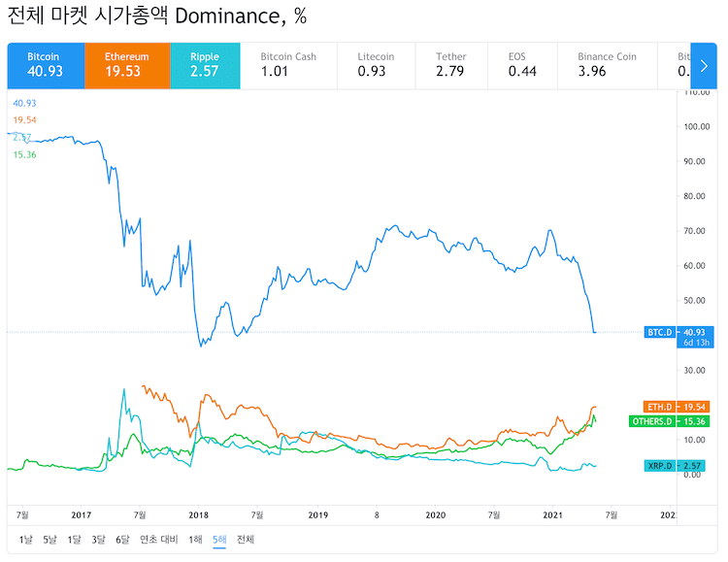728x562 pixels.
Task: Select the 연초 대비 range
Action: tap(159, 540)
